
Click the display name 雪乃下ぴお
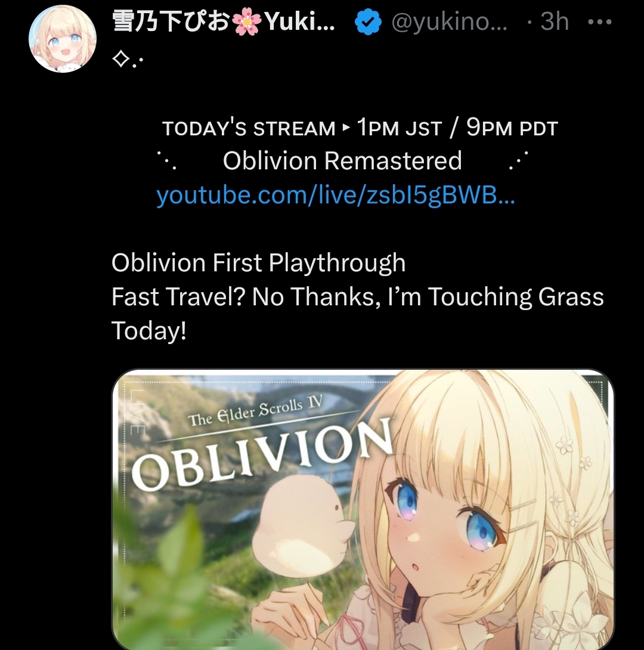point(171,21)
